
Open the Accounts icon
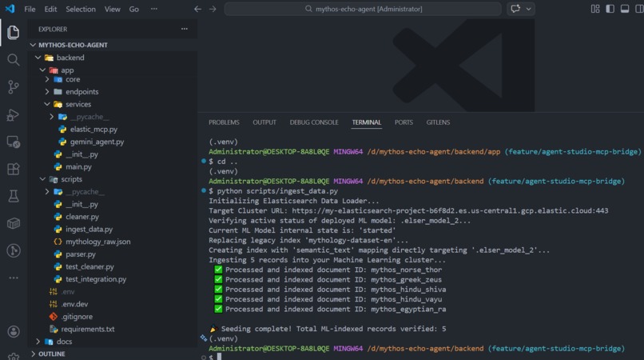[x=13, y=332]
